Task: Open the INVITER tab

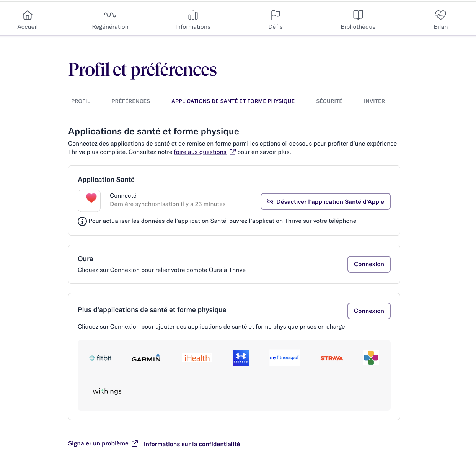Action: [x=374, y=101]
